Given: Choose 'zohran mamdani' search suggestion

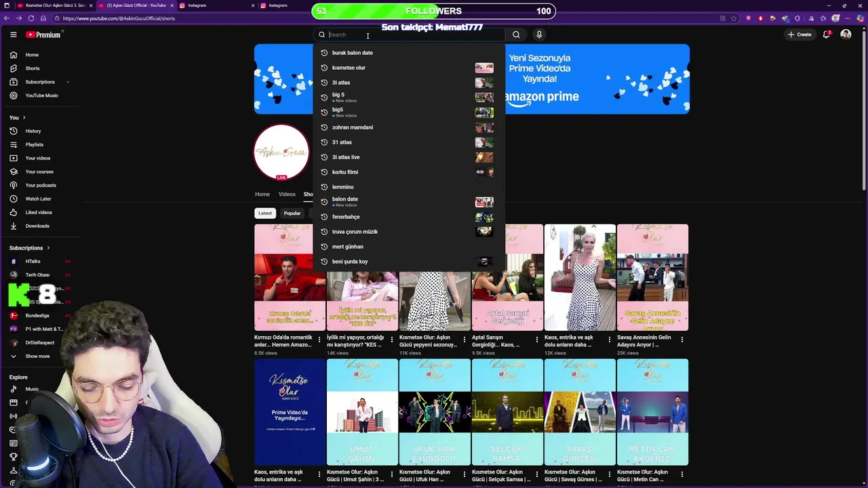Looking at the screenshot, I should tap(409, 127).
